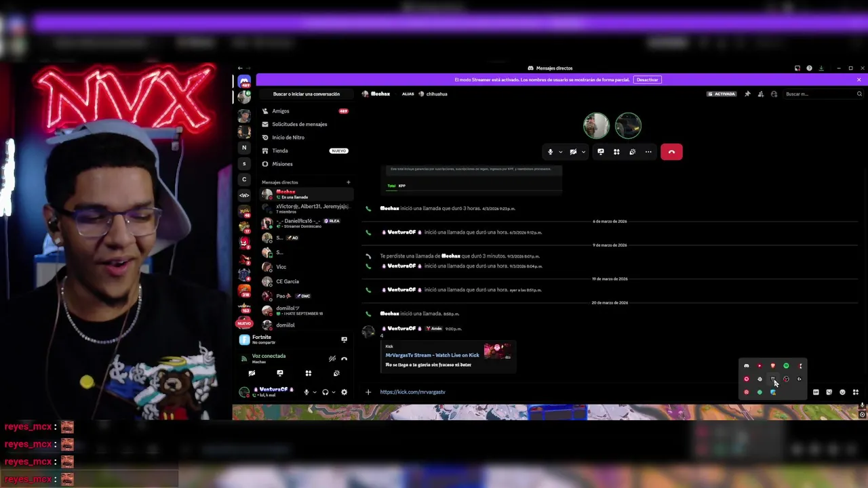
Task: Click first call participant avatar
Action: click(x=596, y=125)
